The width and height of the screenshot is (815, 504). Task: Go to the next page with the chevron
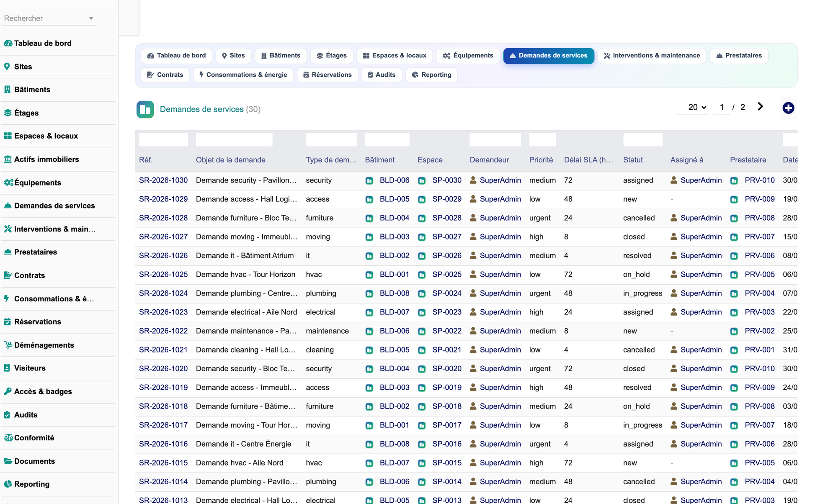coord(760,107)
